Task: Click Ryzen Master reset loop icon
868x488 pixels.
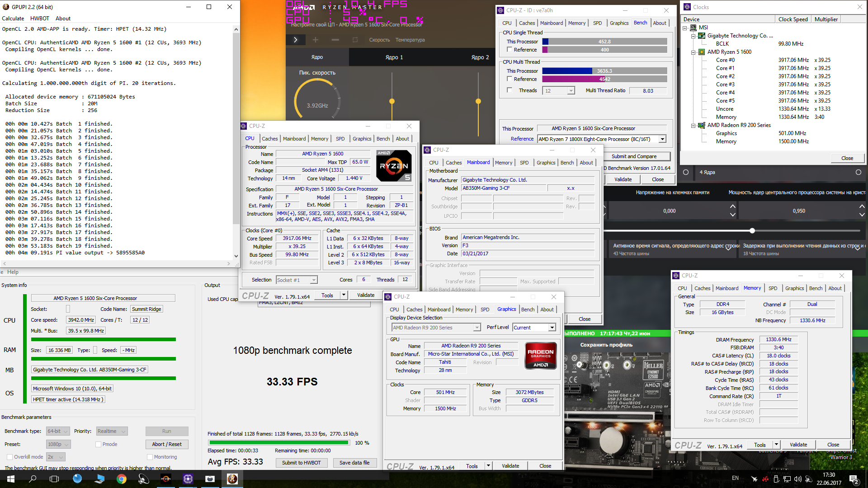Action: [x=355, y=40]
